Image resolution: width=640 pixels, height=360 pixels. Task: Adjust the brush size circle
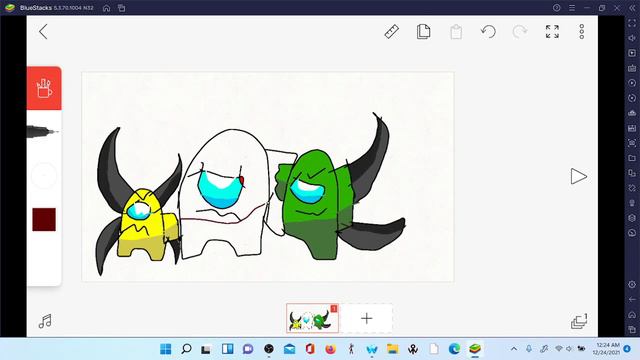coord(44,176)
